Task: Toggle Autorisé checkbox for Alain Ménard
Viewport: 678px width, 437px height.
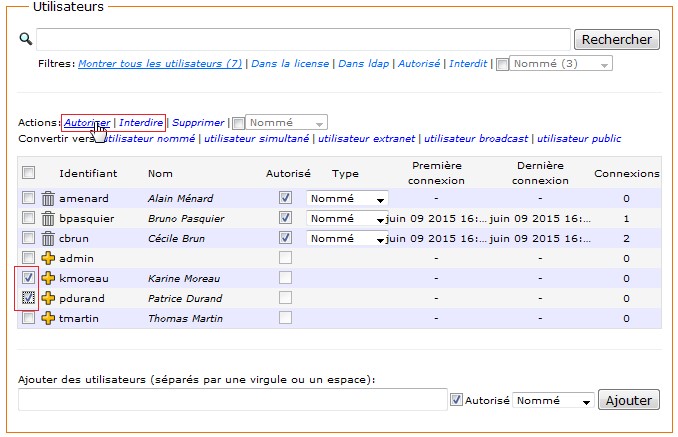Action: click(x=286, y=198)
